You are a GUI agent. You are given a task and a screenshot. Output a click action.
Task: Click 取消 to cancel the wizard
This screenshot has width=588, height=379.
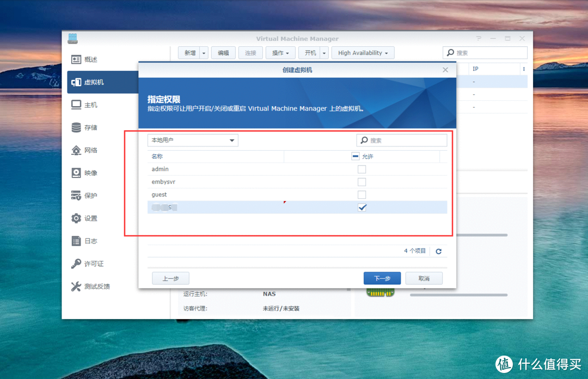point(424,278)
